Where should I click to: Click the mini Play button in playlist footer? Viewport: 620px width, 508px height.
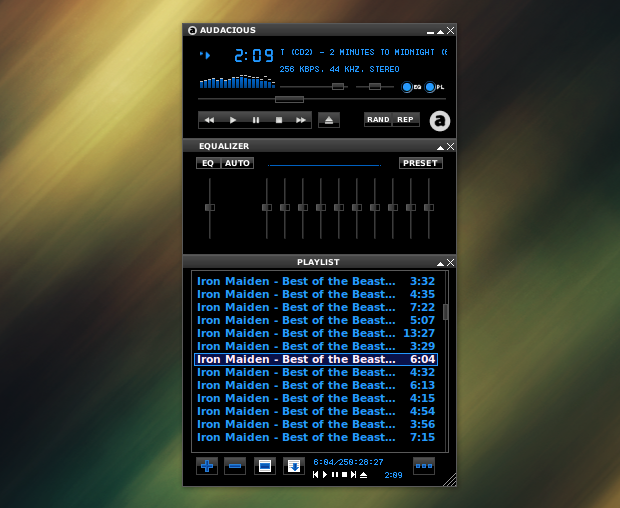325,475
